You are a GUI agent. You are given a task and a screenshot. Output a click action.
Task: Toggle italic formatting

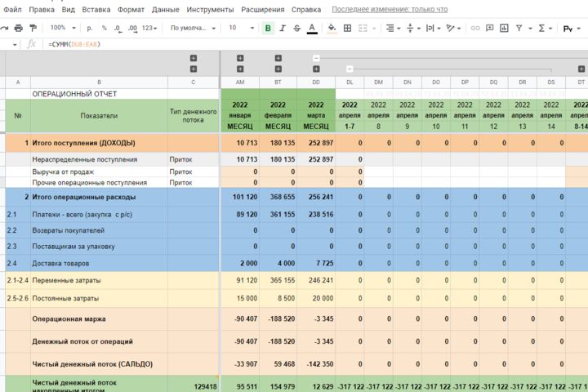[283, 28]
